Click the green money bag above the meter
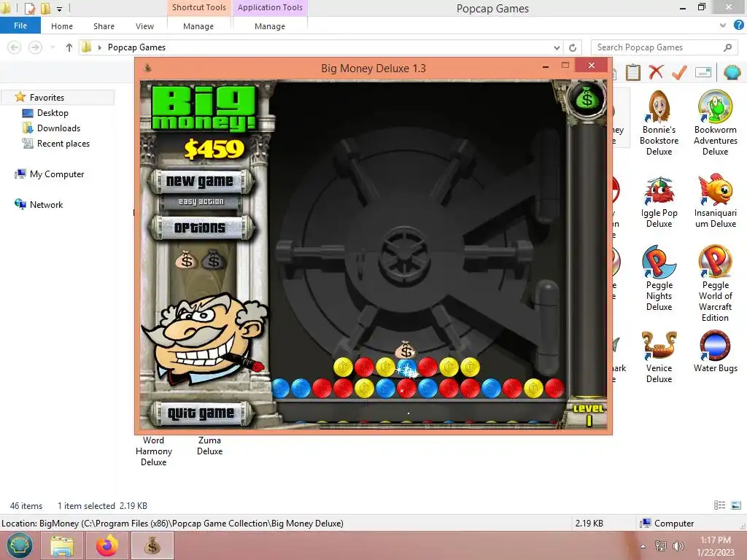This screenshot has width=747, height=560. pyautogui.click(x=587, y=99)
